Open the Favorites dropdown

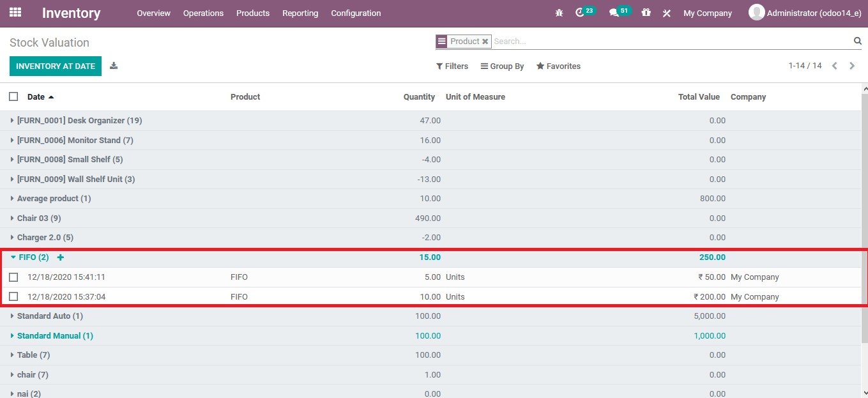(x=559, y=66)
